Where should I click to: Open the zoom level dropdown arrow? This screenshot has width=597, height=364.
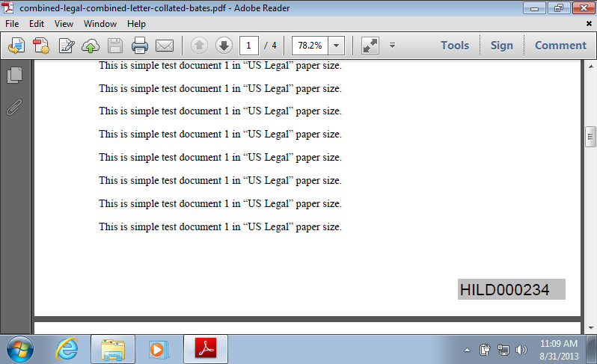336,46
